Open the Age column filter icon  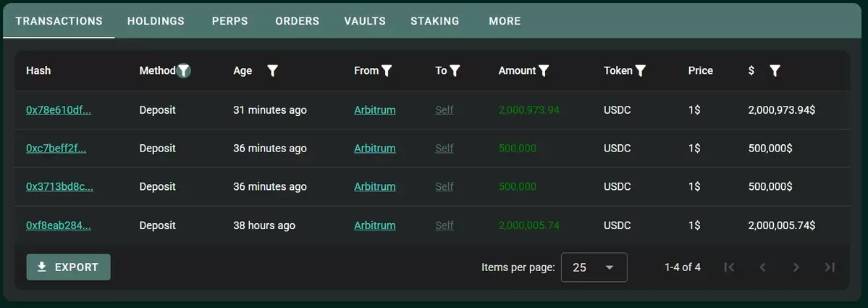272,71
